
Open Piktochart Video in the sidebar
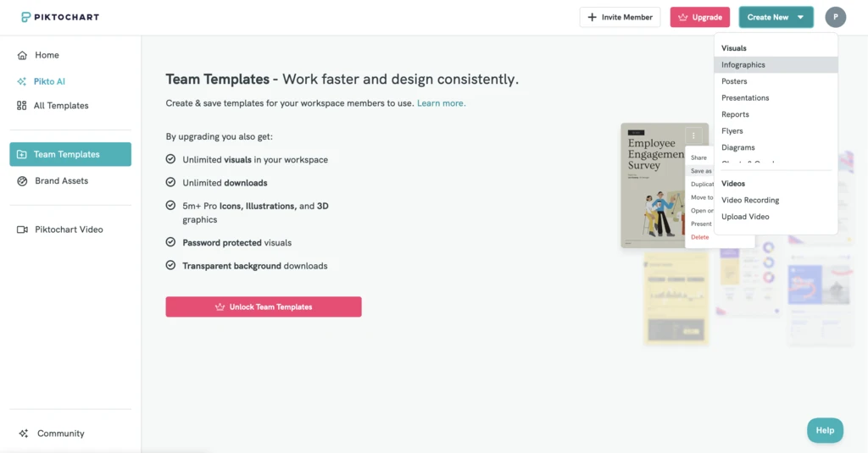70,229
